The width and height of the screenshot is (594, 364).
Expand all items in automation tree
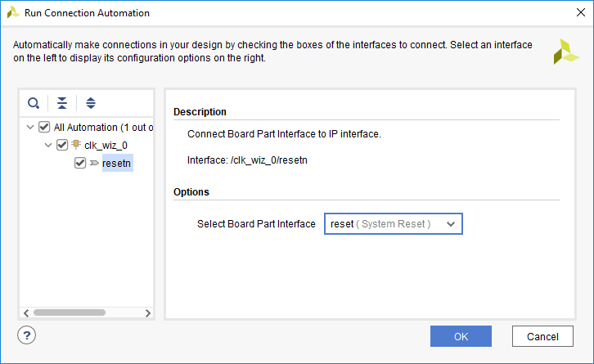(x=91, y=102)
